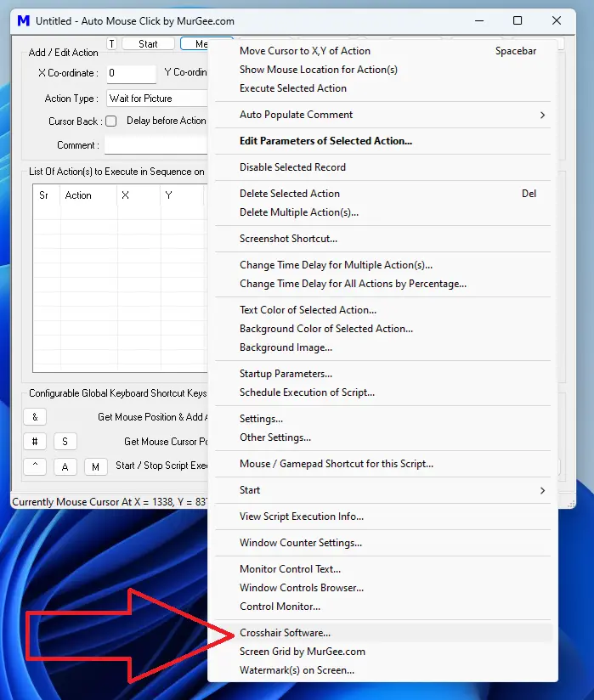Select Disable Selected Record
The image size is (594, 700).
tap(383, 167)
